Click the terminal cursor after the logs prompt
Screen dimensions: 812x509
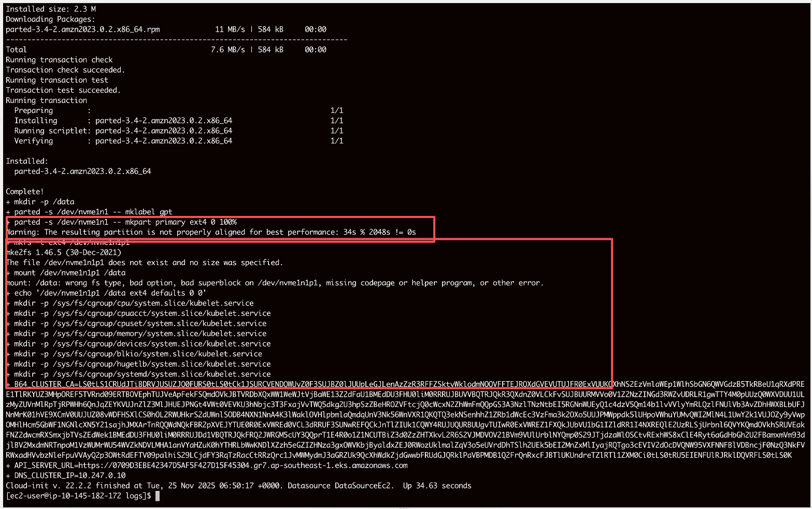coord(158,496)
